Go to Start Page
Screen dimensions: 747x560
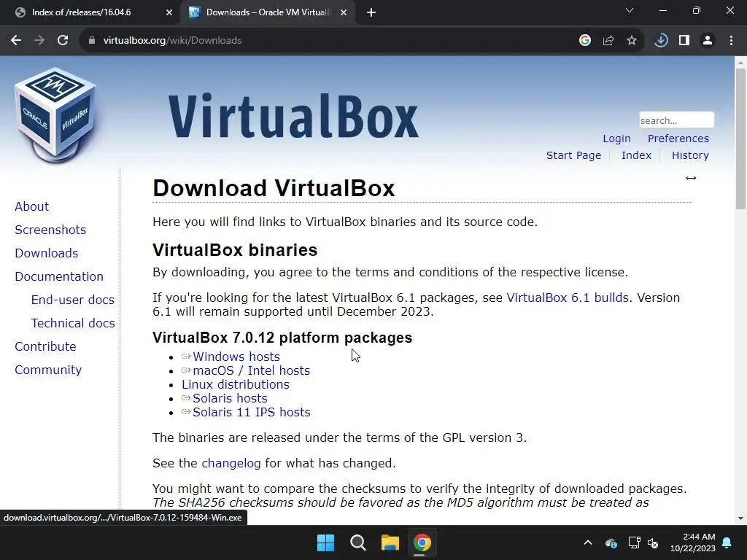(573, 155)
